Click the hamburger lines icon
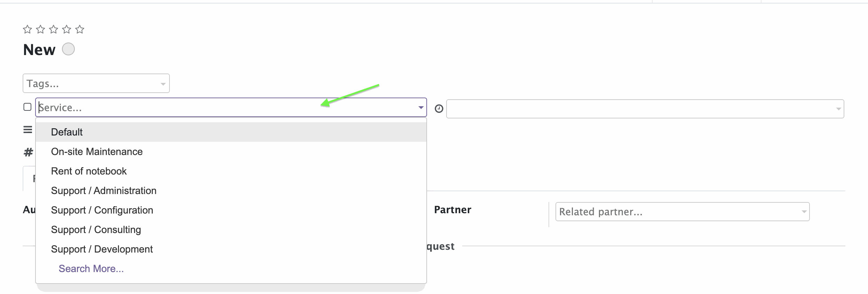Screen dimensions: 868x294 coord(28,130)
